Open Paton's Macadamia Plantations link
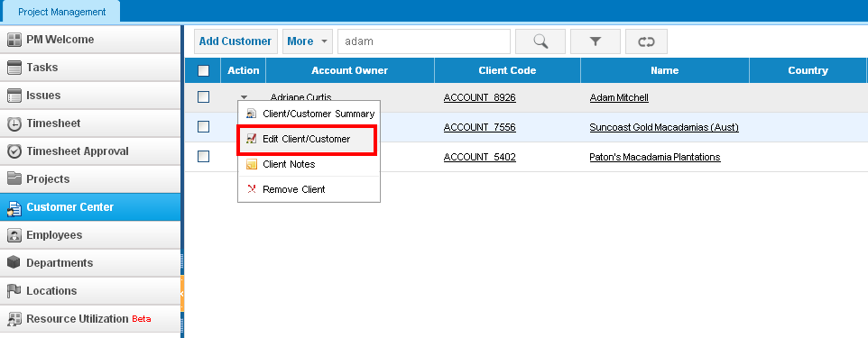The image size is (868, 338). 655,157
